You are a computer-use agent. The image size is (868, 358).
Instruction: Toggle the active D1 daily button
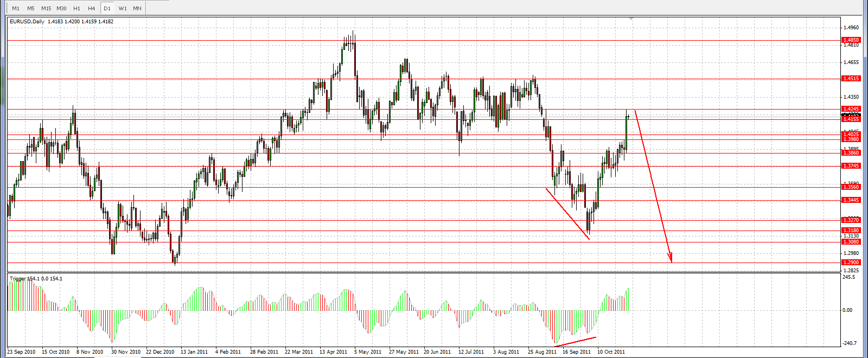click(107, 8)
